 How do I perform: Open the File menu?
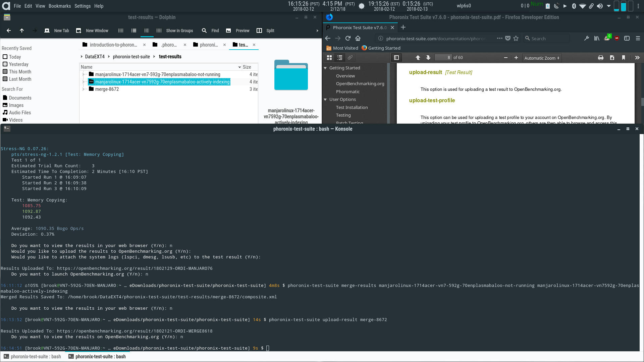17,6
